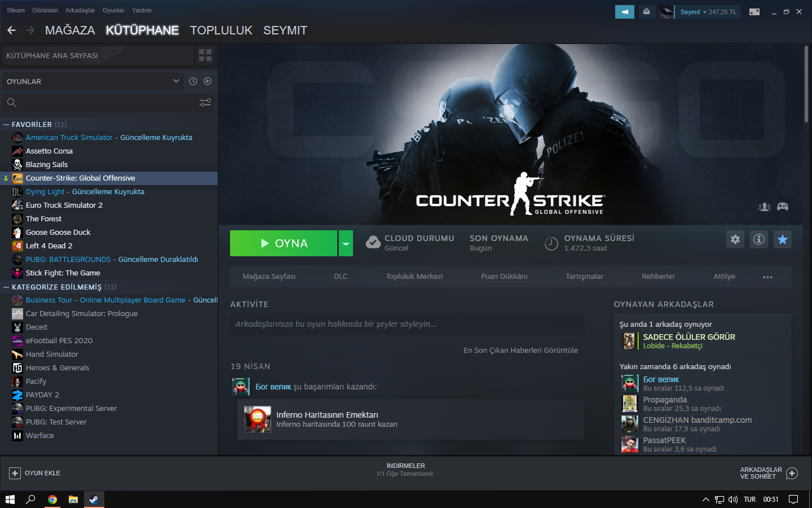The image size is (812, 508).
Task: Show hidden system tray icons
Action: [x=705, y=500]
